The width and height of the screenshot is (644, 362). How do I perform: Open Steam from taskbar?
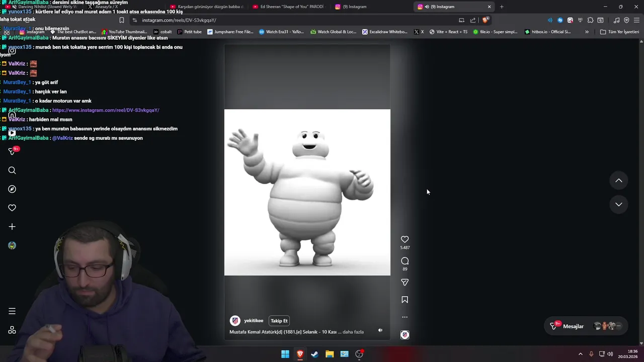(314, 354)
